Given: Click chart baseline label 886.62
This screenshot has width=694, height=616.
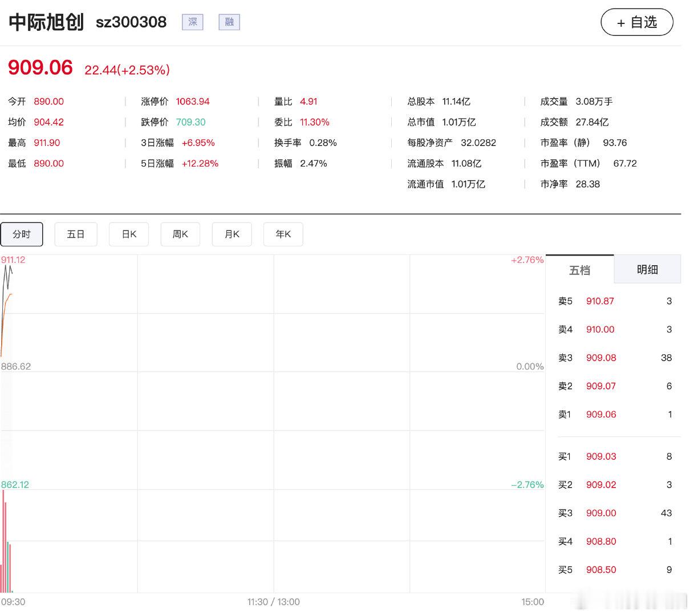Looking at the screenshot, I should 16,366.
